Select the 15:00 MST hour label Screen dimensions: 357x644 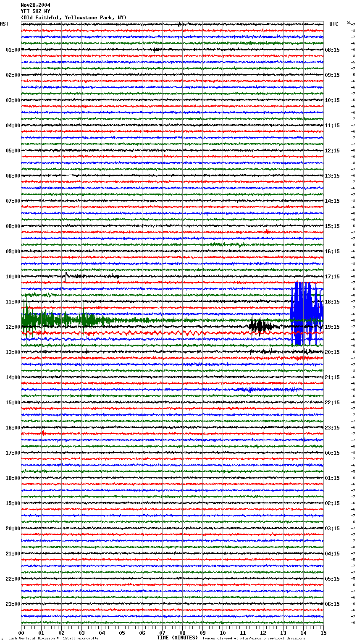click(x=13, y=403)
